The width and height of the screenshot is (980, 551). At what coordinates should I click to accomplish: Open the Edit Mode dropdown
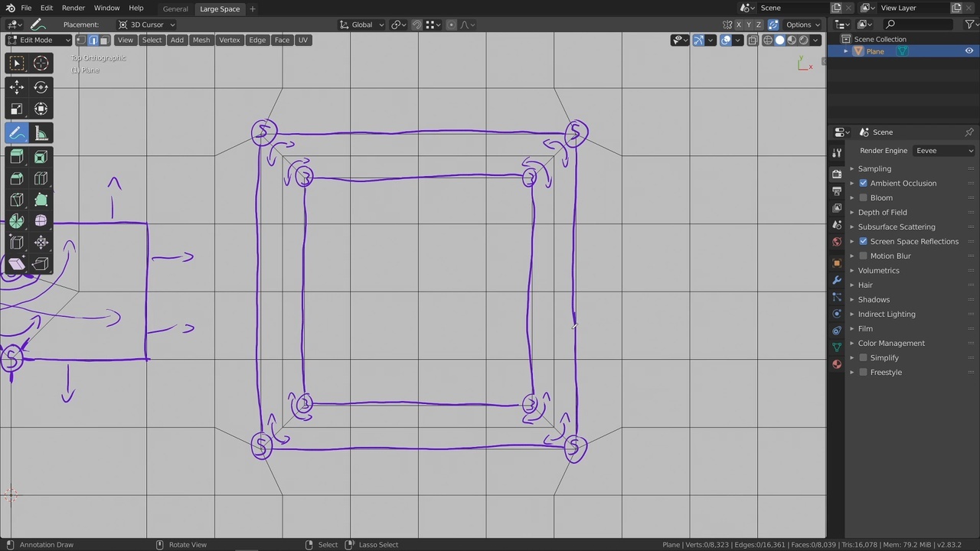38,40
